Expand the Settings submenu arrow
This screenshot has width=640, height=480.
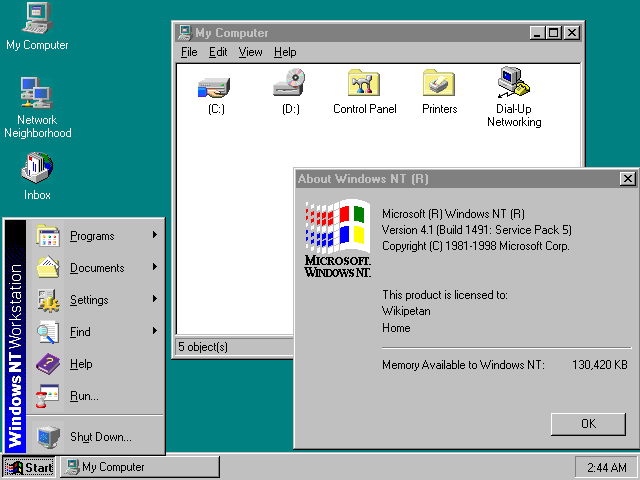155,299
